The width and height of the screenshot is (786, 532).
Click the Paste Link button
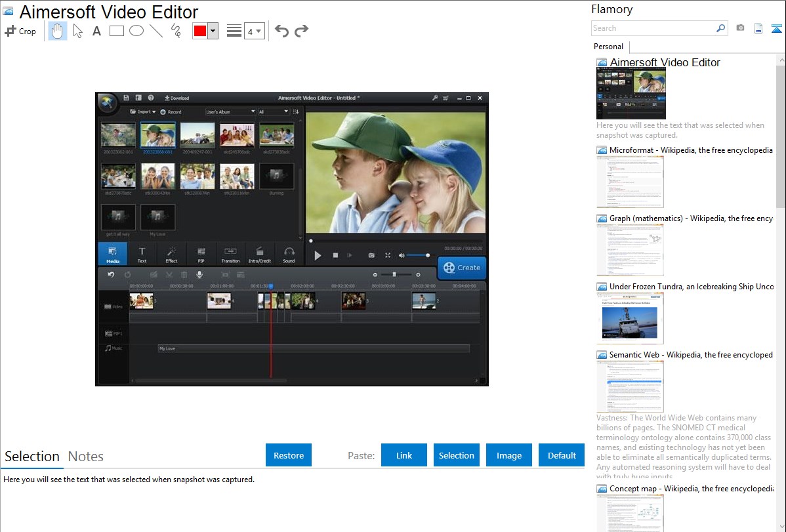[x=404, y=455]
